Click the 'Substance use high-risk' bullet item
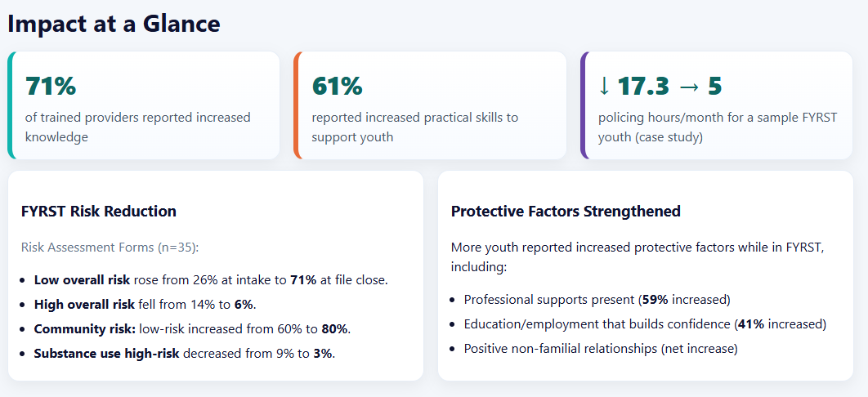This screenshot has width=868, height=397. (184, 354)
